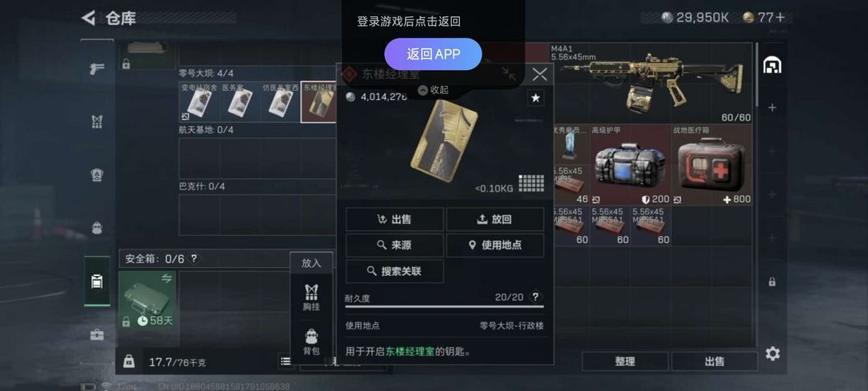The width and height of the screenshot is (868, 391).
Task: Open the medical case category icon
Action: click(x=97, y=335)
